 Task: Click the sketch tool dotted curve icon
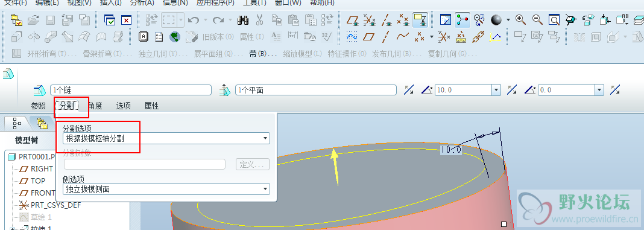[352, 37]
